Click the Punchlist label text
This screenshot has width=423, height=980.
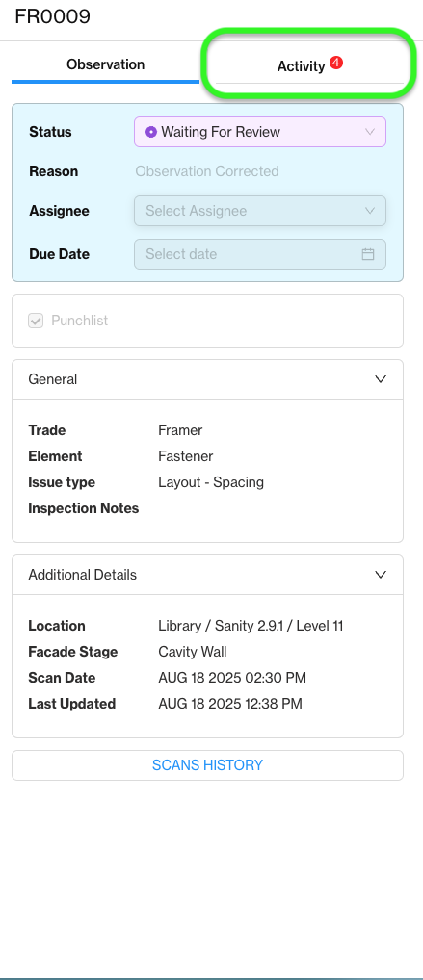click(x=79, y=321)
